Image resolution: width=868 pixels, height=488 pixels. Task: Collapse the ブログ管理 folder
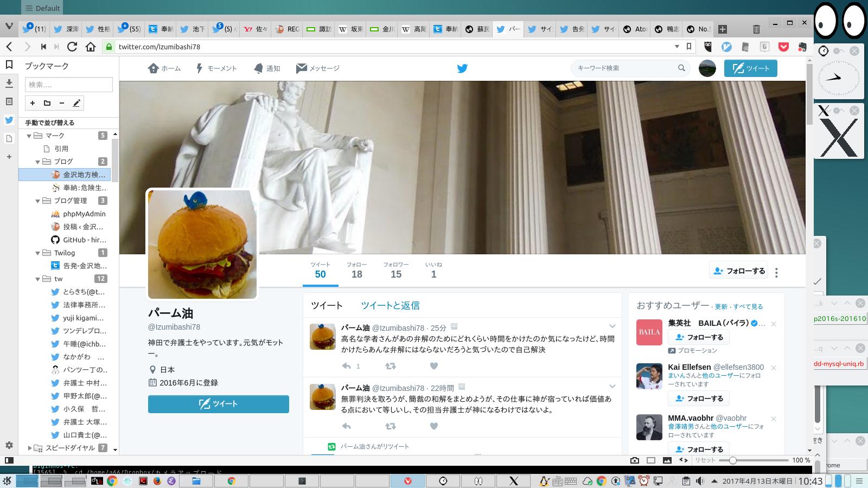pyautogui.click(x=38, y=201)
